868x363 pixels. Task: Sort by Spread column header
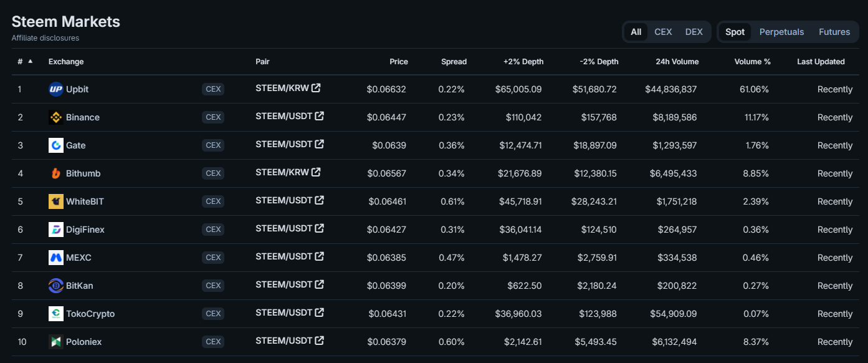point(454,62)
